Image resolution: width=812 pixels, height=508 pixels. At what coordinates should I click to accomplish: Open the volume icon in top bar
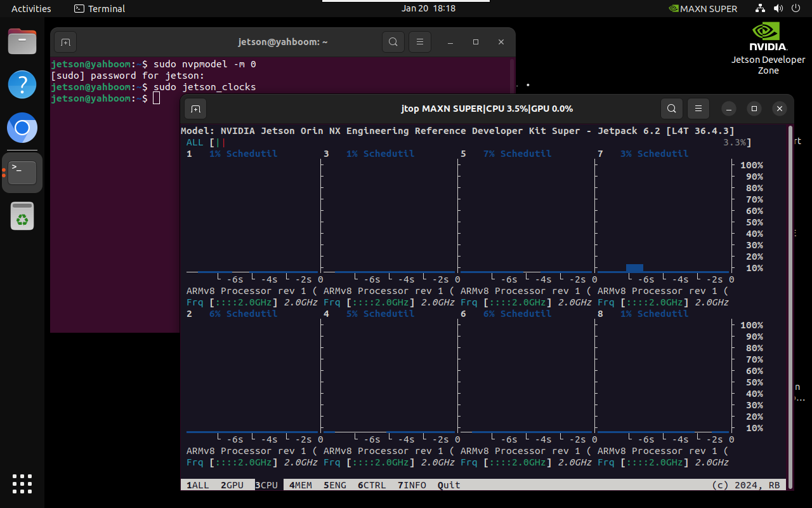[778, 8]
